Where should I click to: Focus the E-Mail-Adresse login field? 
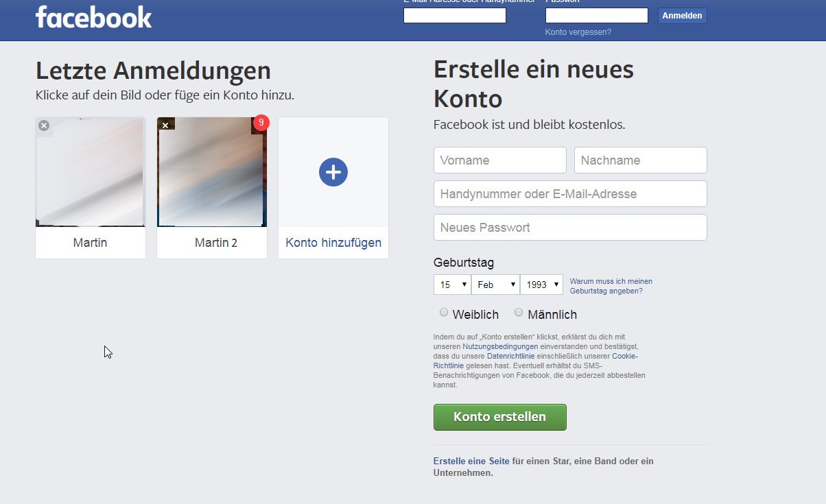455,15
